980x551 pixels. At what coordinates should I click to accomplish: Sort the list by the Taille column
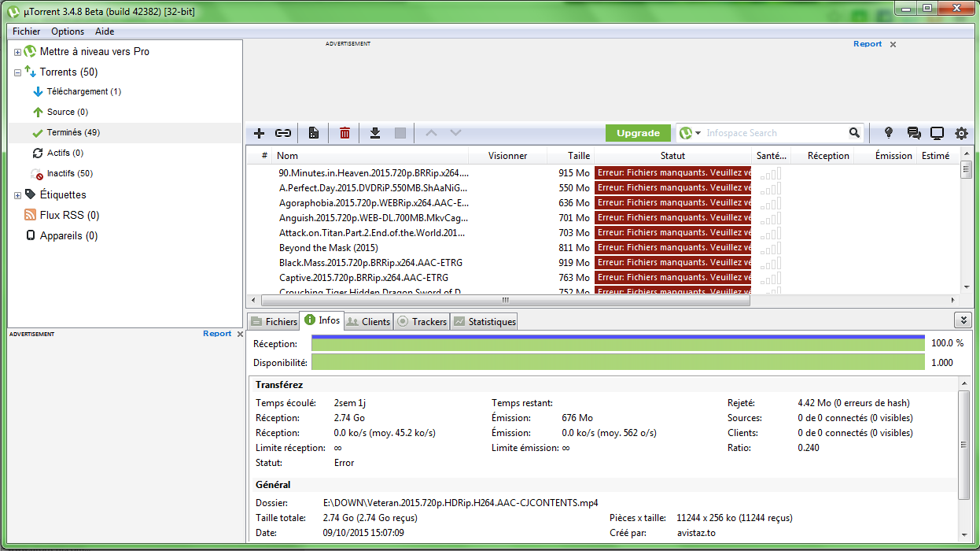tap(571, 156)
